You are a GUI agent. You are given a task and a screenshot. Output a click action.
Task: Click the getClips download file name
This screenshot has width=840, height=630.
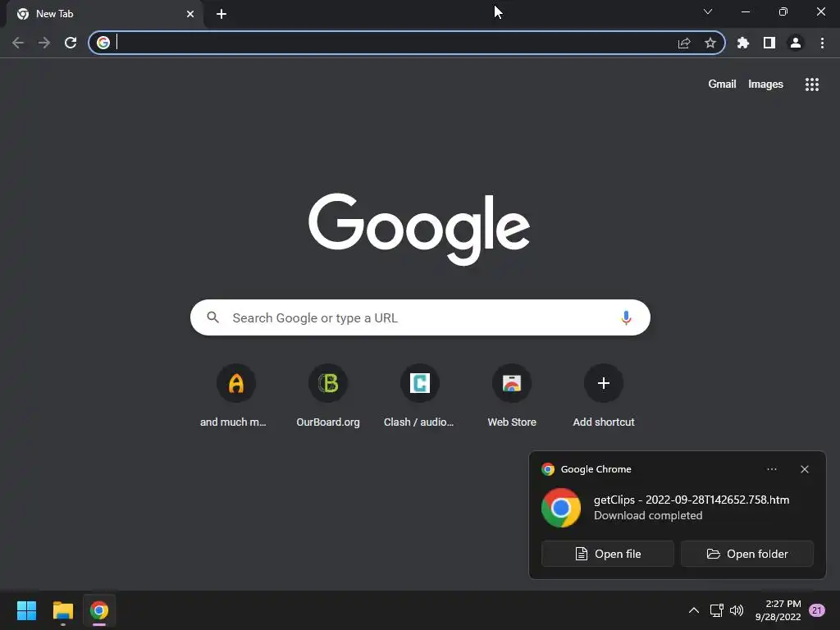click(x=691, y=500)
